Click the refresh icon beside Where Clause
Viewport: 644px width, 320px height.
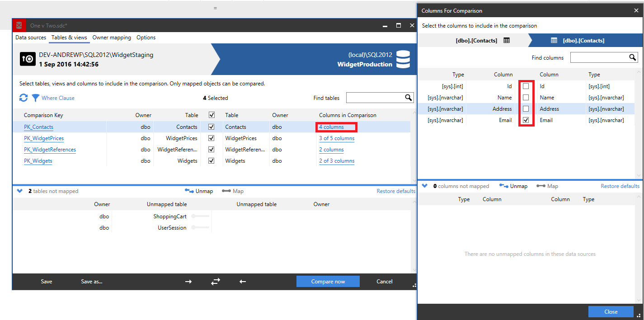[24, 98]
